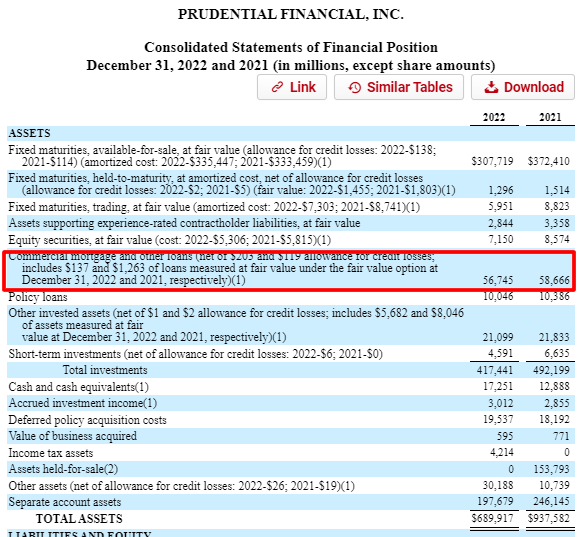Image resolution: width=580 pixels, height=537 pixels.
Task: Select the 7,150 equity securities value
Action: tap(501, 239)
